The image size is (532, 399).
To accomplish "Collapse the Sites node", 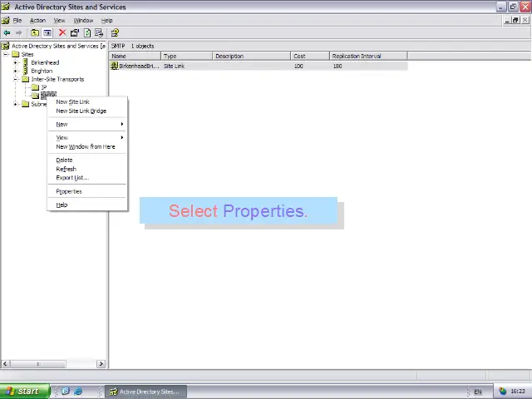I will point(6,54).
